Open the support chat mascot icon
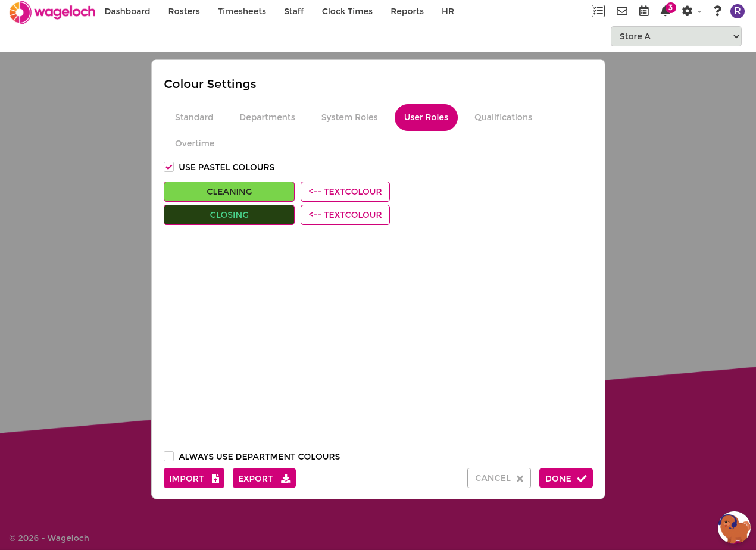Screen dimensions: 756x550 coord(734,527)
